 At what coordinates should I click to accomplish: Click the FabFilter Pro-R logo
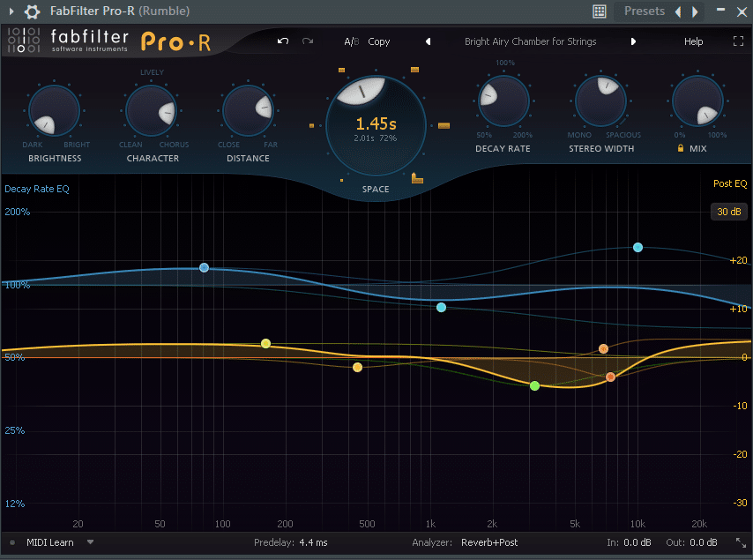pos(109,41)
